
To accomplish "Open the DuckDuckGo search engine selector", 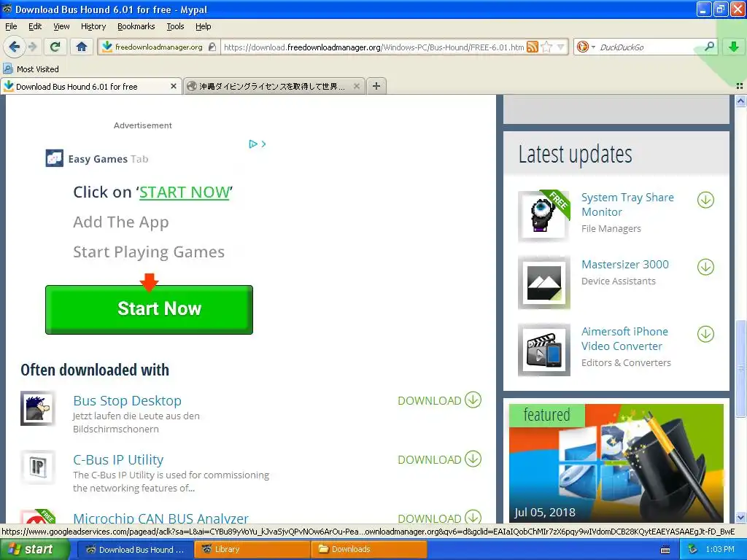I will [586, 47].
